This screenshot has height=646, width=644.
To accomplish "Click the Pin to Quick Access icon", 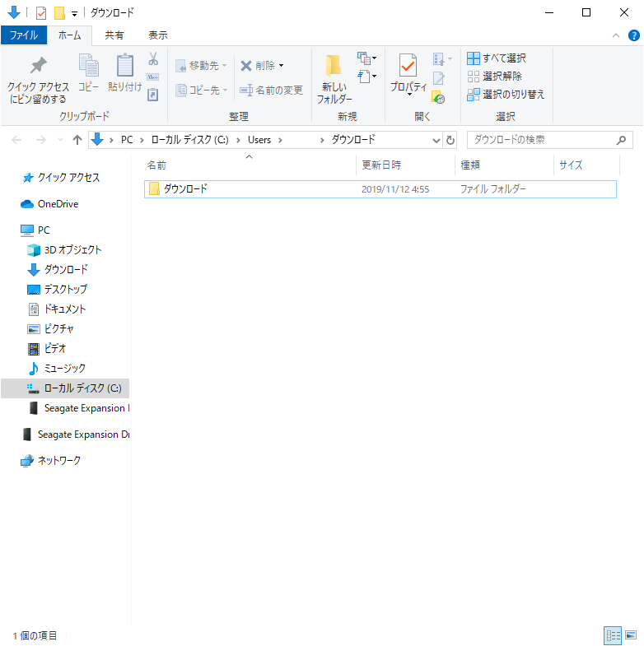I will pos(38,67).
